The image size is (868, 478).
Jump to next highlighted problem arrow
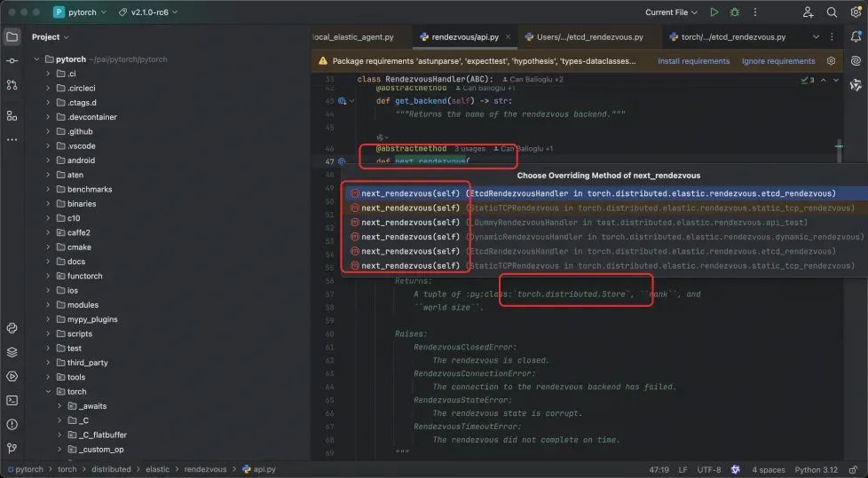(x=836, y=80)
